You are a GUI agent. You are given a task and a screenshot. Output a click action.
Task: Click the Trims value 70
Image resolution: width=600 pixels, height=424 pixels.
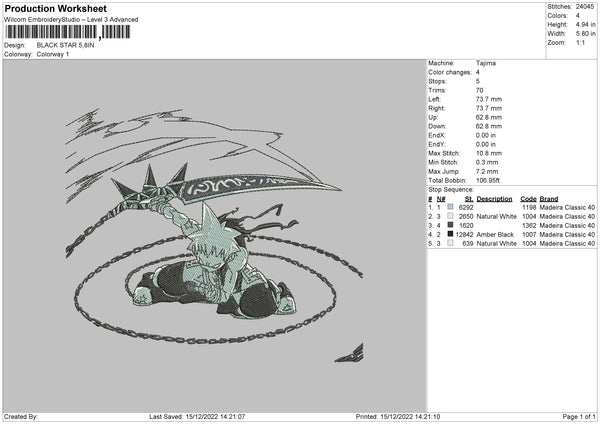pyautogui.click(x=479, y=90)
